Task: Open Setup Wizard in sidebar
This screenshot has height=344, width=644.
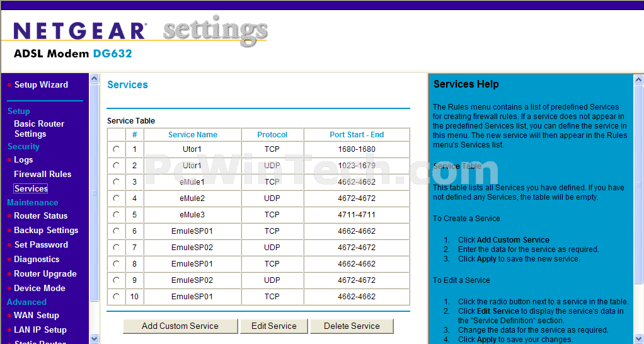Action: [41, 84]
